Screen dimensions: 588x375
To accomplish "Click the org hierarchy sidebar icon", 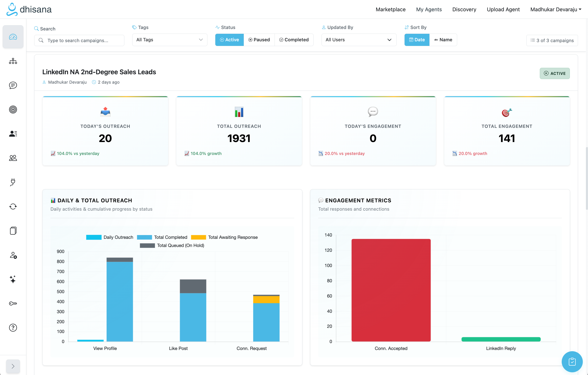I will pyautogui.click(x=13, y=61).
